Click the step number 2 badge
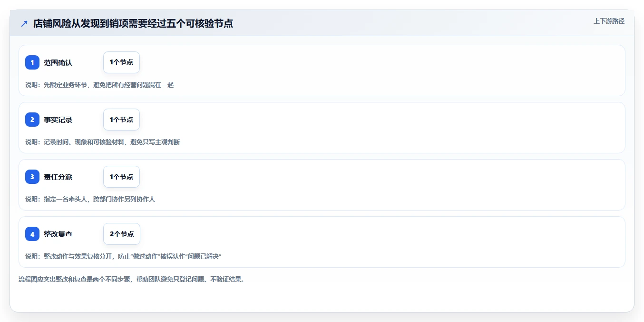Screen dimensions: 644x322 point(32,120)
